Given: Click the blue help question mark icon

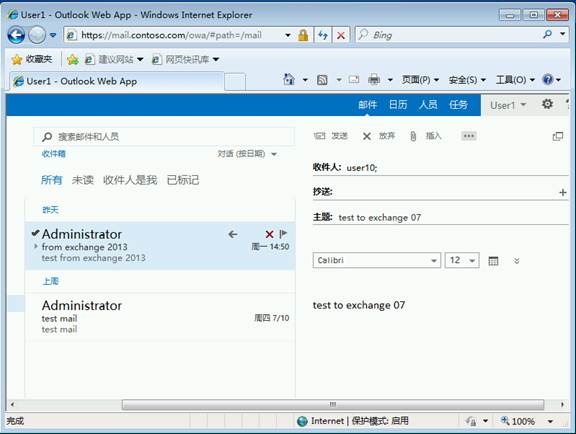Looking at the screenshot, I should (x=547, y=79).
